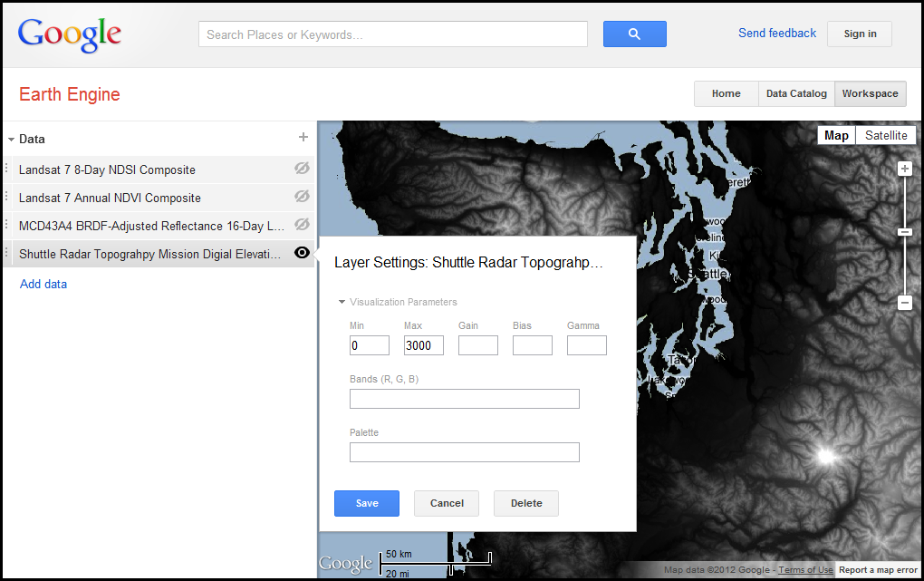
Task: Switch map view to Map
Action: pyautogui.click(x=836, y=136)
